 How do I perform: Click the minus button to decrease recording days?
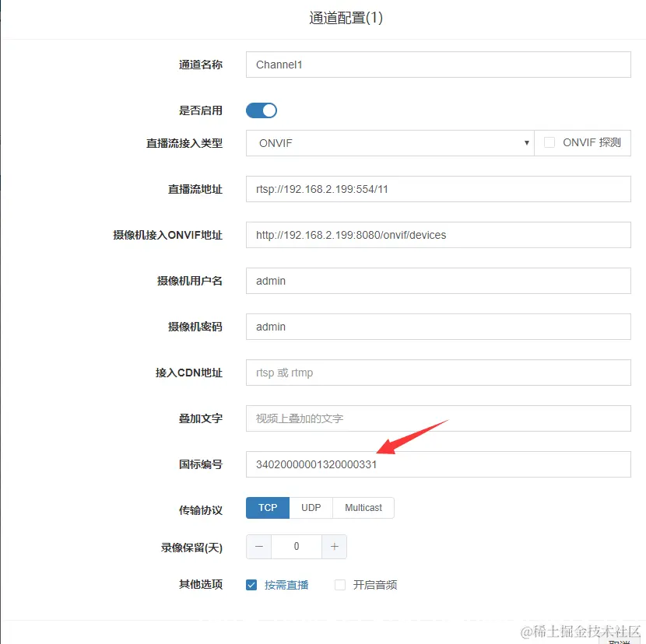pos(258,547)
